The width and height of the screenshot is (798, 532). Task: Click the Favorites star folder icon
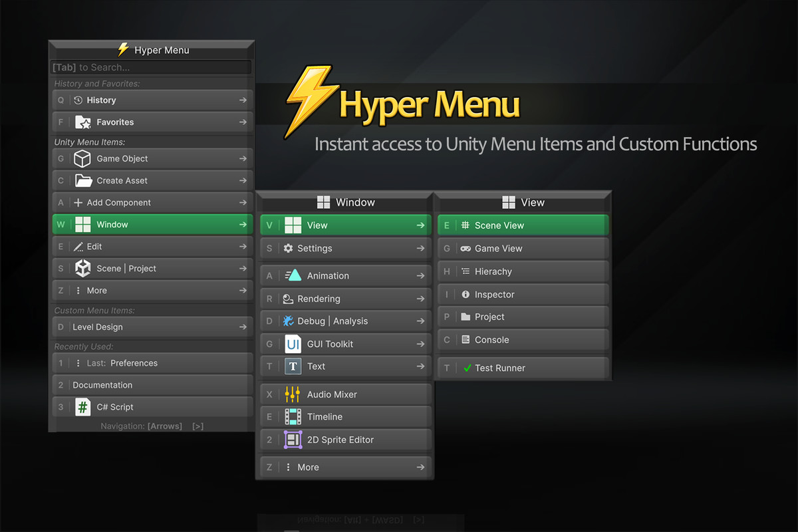[x=82, y=122]
